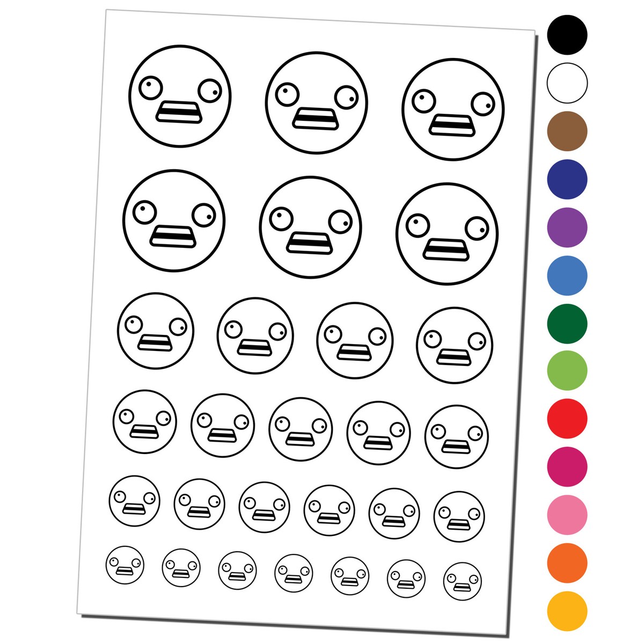The height and width of the screenshot is (644, 644).
Task: Choose the white color circle
Action: 567,83
